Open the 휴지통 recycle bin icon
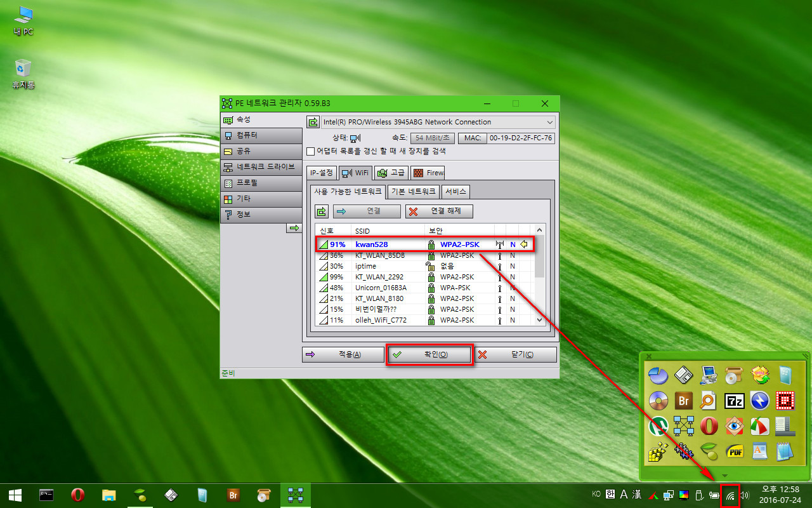Viewport: 812px width, 508px height. 23,73
